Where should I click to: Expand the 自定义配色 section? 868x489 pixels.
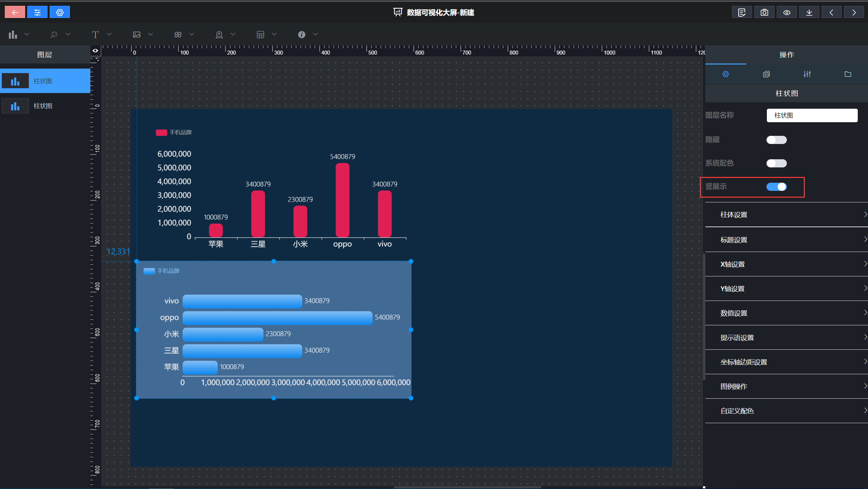(786, 411)
